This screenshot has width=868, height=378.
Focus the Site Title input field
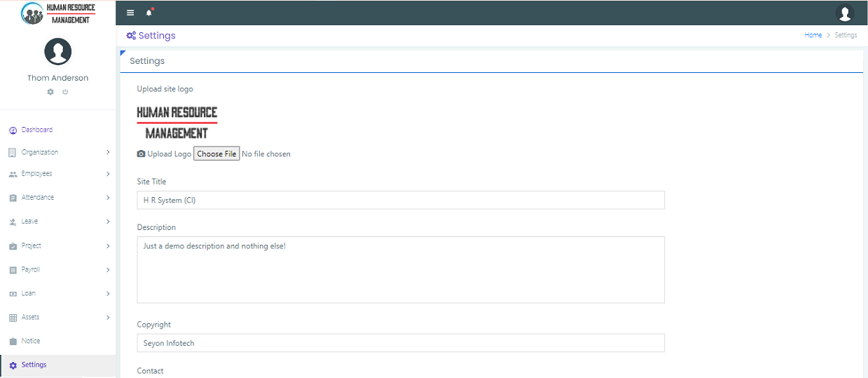point(400,201)
